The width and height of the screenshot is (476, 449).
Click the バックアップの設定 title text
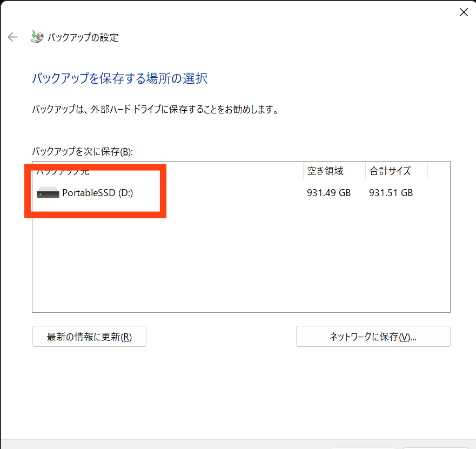point(83,37)
